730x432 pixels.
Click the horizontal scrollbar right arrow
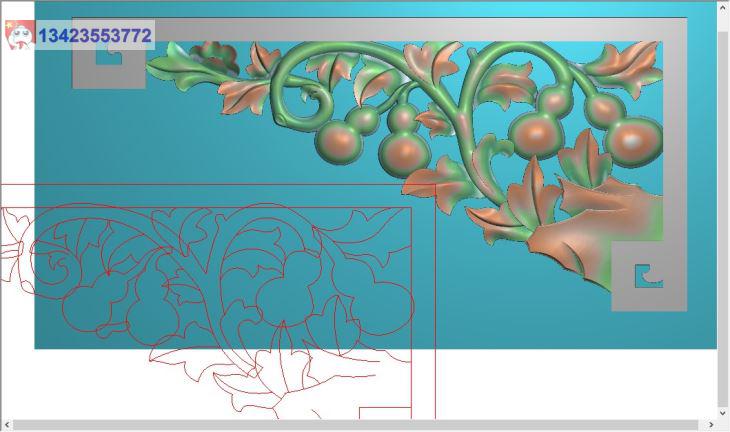[x=710, y=425]
